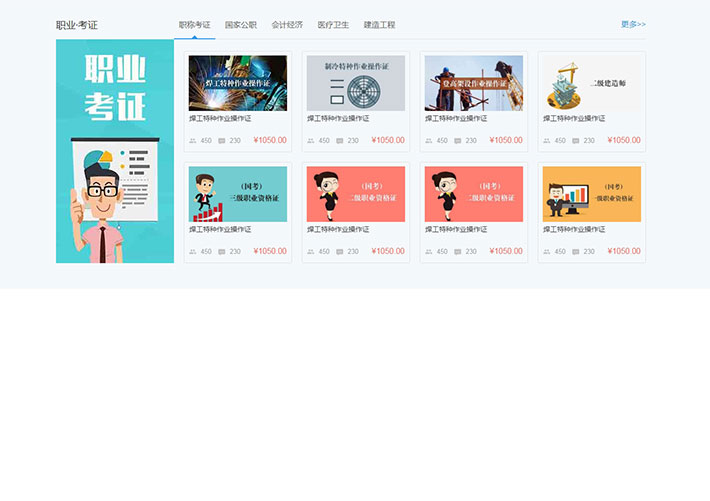Select the 职称考证 tab
Screen dimensions: 710x501
tap(194, 24)
